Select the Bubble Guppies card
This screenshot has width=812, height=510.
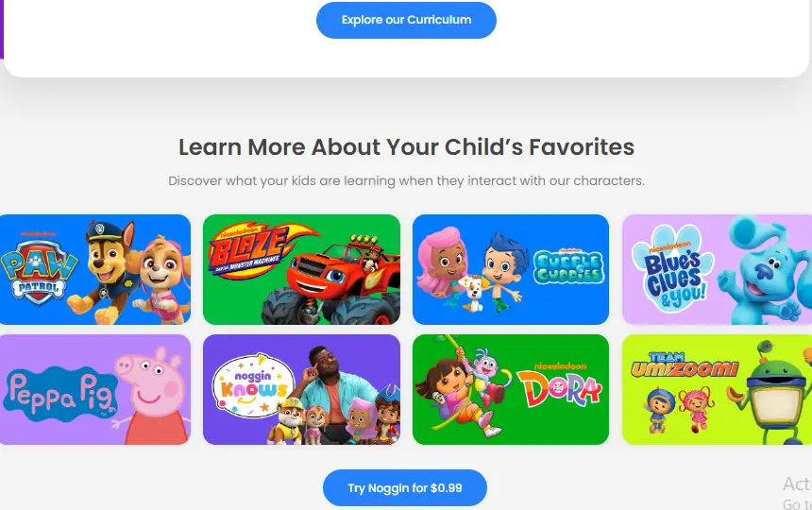(x=511, y=269)
